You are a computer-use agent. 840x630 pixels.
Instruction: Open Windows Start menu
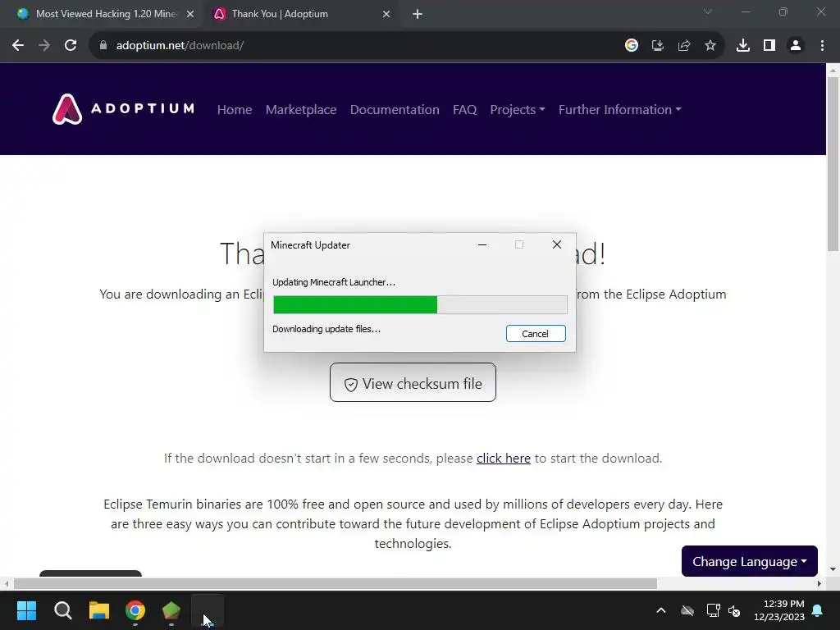(26, 610)
